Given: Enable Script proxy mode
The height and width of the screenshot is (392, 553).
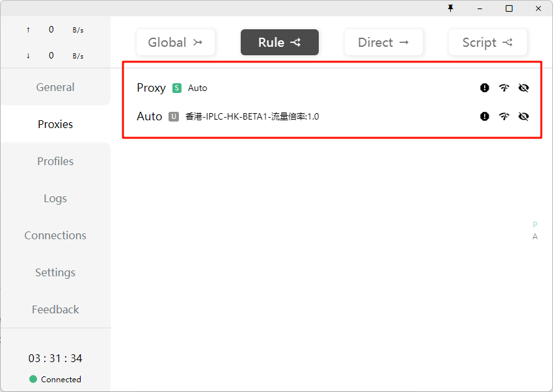Looking at the screenshot, I should pos(487,42).
